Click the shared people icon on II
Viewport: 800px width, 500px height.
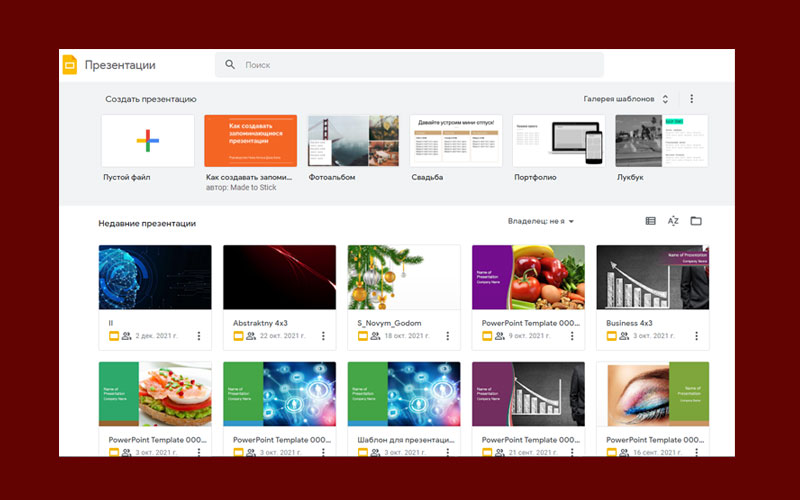coord(127,336)
